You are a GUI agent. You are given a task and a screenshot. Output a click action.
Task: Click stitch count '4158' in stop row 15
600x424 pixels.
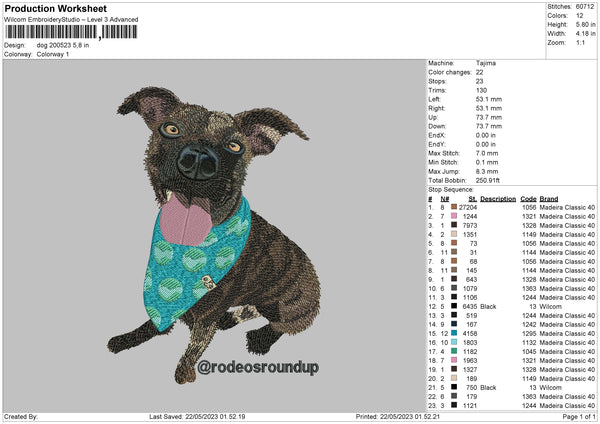470,334
